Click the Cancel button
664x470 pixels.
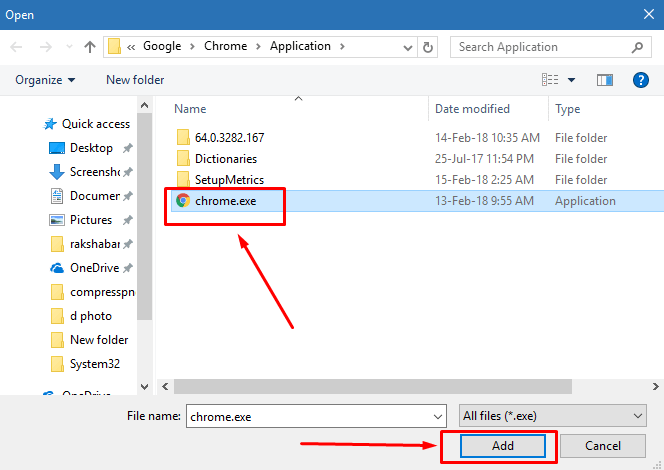(603, 446)
